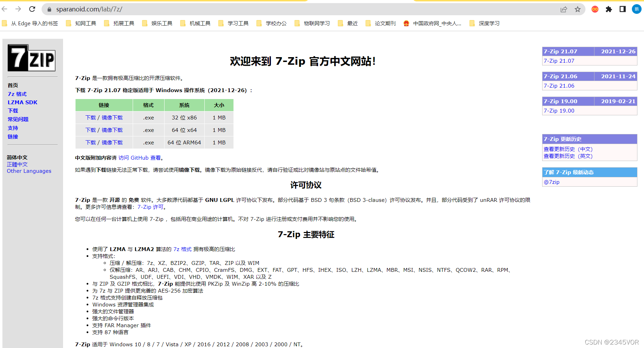Click the '了解 7-Zip 最新动态' panel header

590,172
